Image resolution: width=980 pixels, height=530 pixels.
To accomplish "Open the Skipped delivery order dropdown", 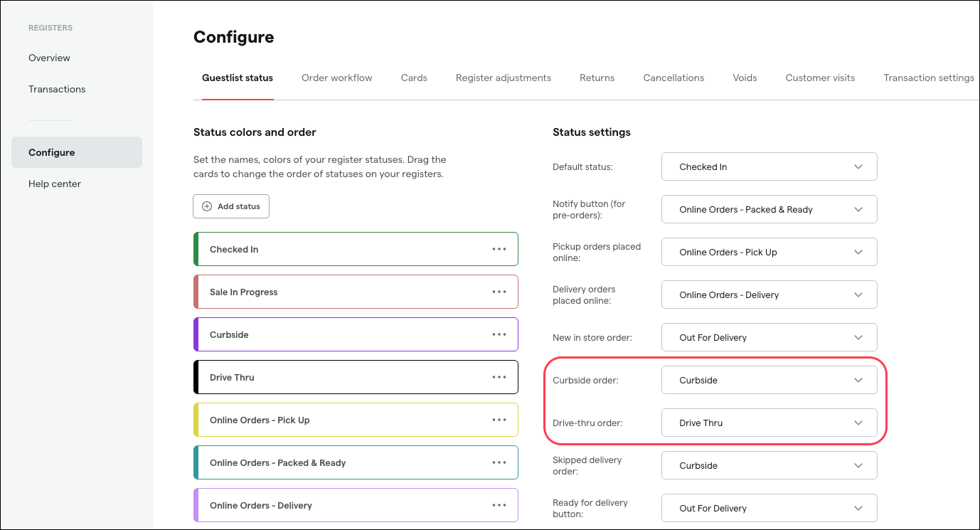I will tap(769, 465).
